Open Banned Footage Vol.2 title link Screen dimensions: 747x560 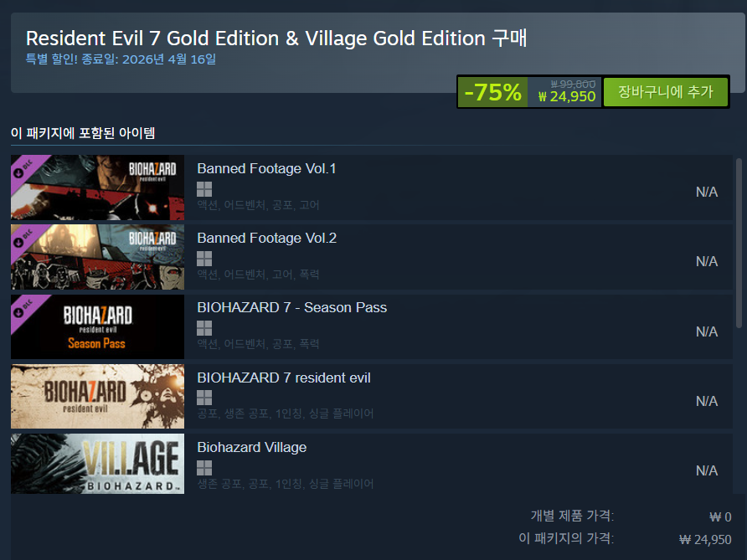point(267,238)
